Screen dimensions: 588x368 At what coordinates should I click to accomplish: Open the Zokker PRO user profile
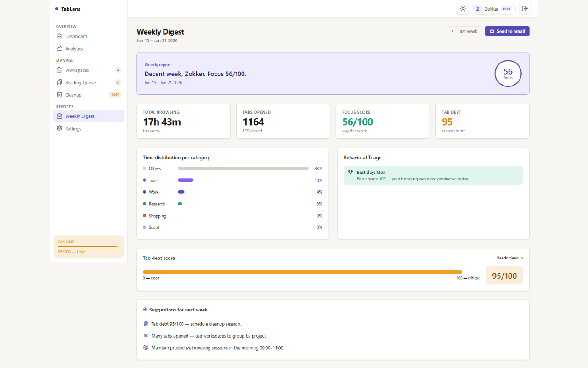(x=493, y=9)
